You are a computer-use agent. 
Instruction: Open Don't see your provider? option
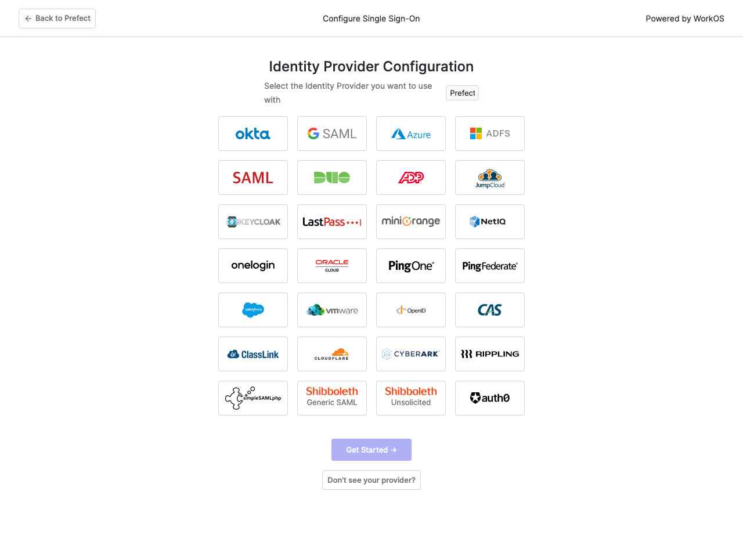[x=371, y=480]
